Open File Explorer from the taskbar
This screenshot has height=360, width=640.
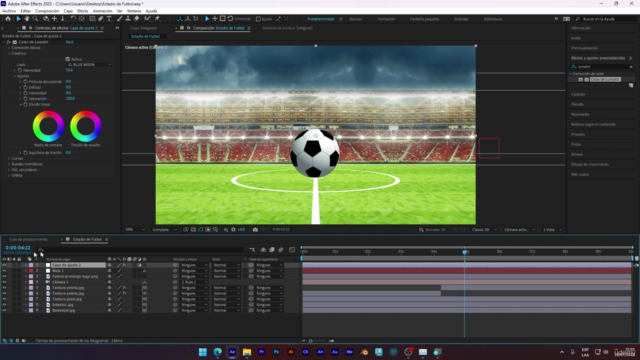(247, 352)
